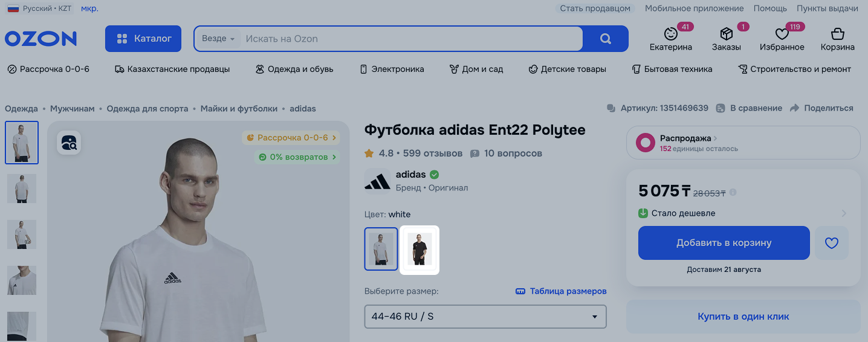Open the 10 вопросов link
Image resolution: width=868 pixels, height=342 pixels.
[507, 153]
